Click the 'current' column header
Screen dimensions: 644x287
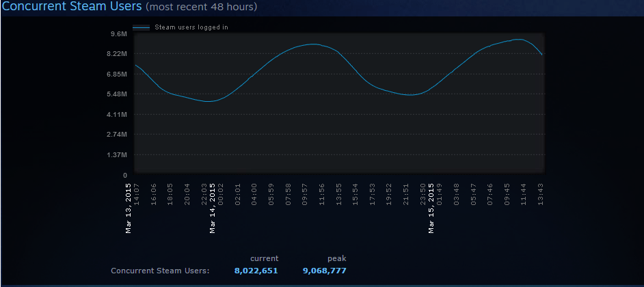point(264,259)
